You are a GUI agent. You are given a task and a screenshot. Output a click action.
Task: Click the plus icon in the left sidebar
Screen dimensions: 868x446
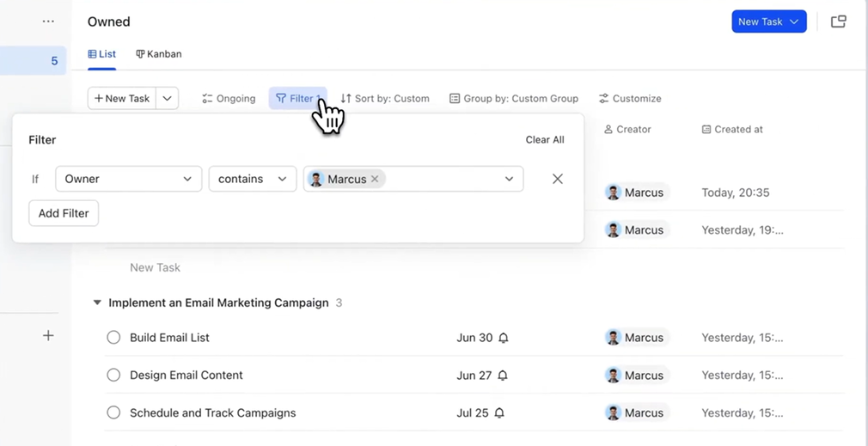click(x=48, y=336)
